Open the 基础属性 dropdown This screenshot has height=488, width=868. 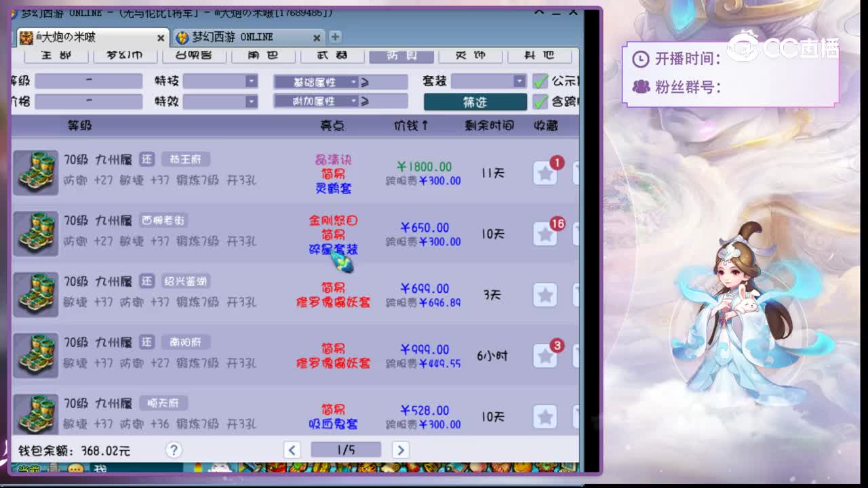(316, 82)
